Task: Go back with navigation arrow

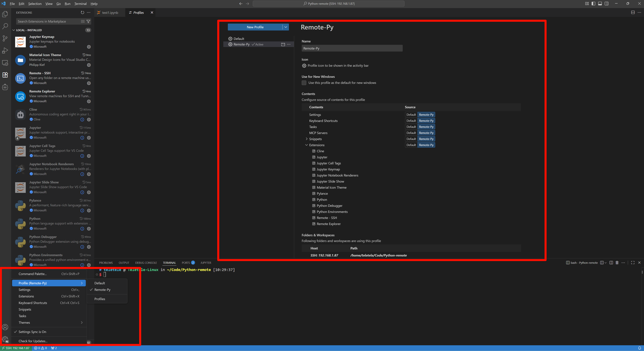Action: (x=241, y=4)
